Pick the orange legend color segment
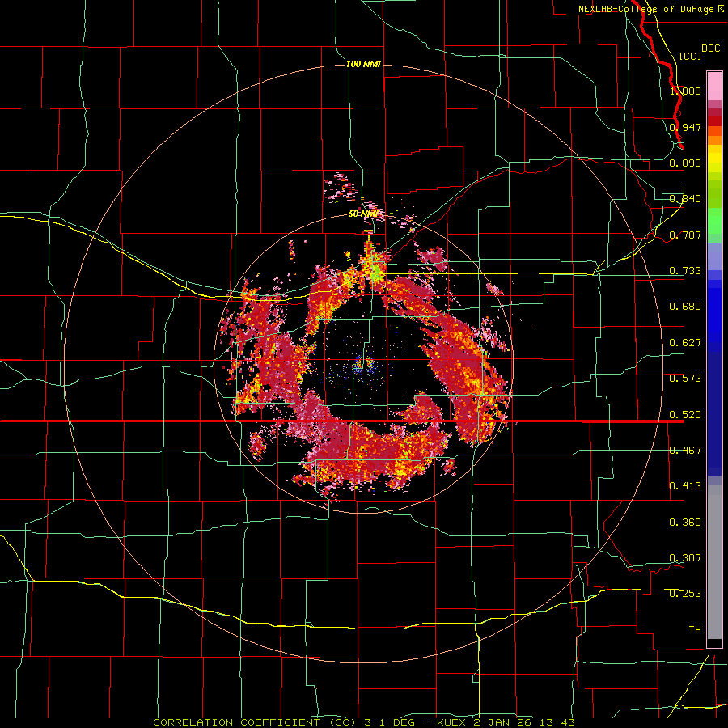728x728 pixels. pos(714,140)
